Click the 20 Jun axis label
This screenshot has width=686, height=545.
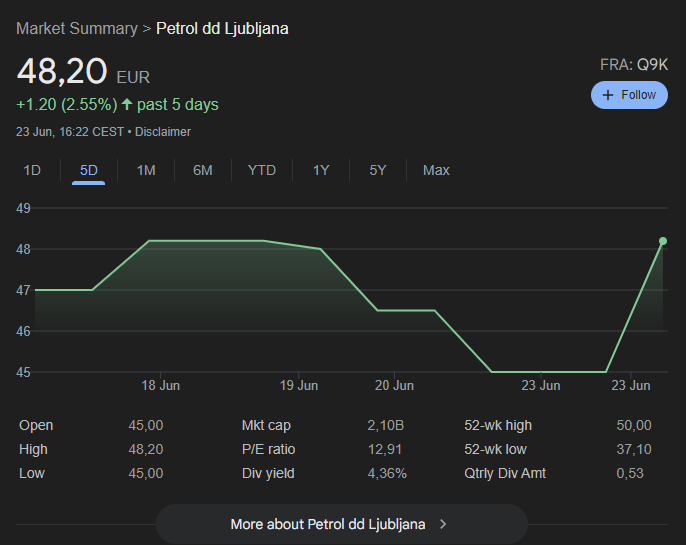click(394, 385)
